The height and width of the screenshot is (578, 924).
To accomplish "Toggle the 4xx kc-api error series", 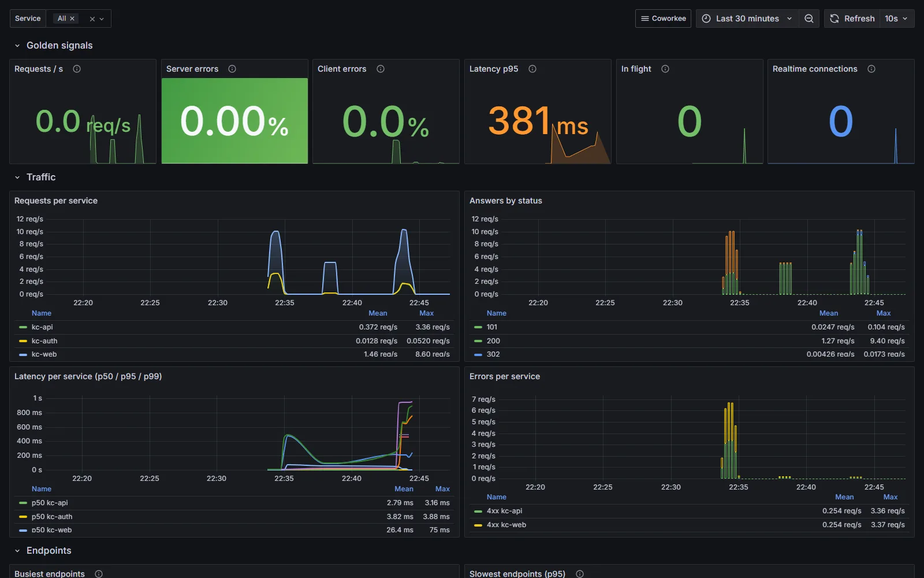I will pyautogui.click(x=504, y=511).
